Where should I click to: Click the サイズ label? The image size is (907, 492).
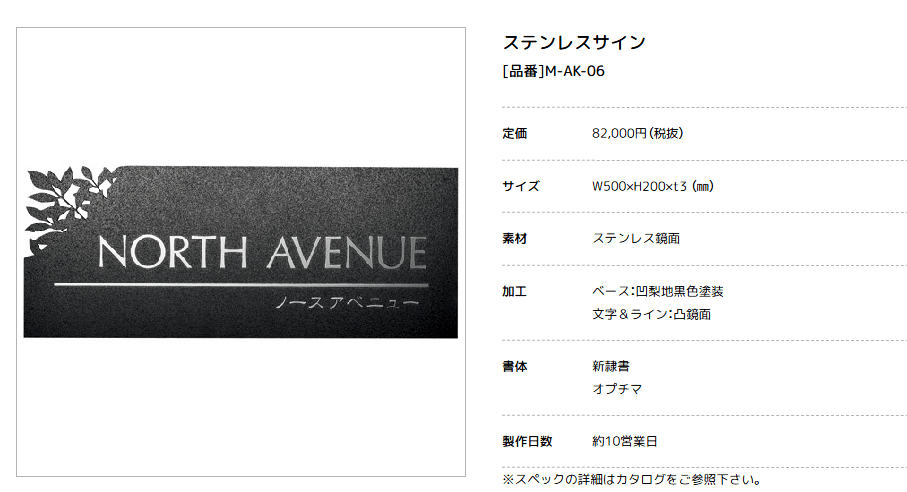coord(520,186)
